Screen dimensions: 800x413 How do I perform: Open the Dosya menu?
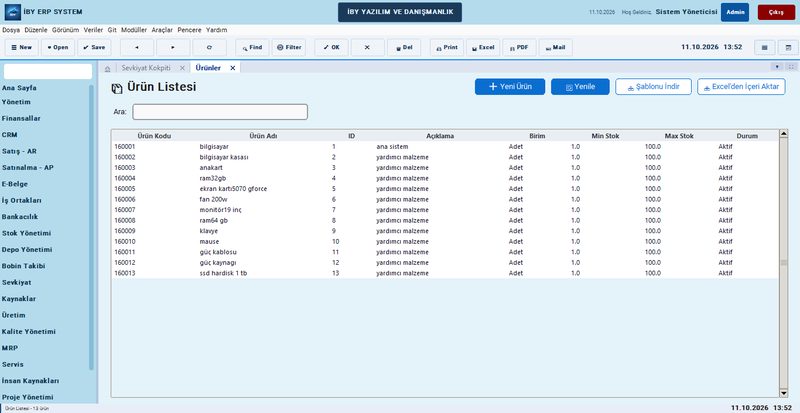[x=11, y=30]
